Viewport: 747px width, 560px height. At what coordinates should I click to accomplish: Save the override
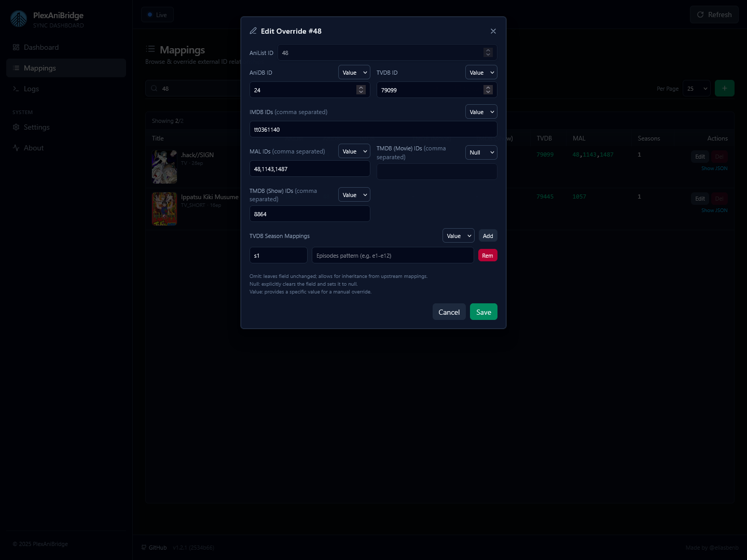point(483,312)
